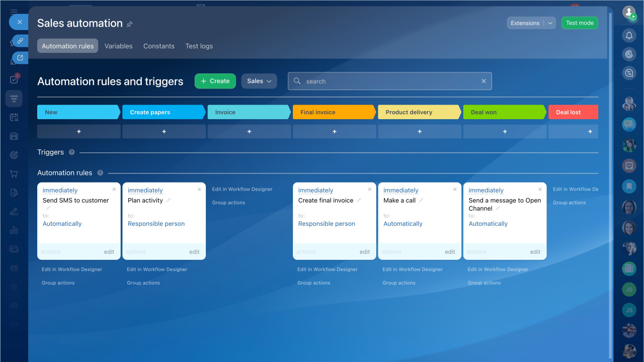Click the green Create button
644x362 pixels.
pos(215,81)
